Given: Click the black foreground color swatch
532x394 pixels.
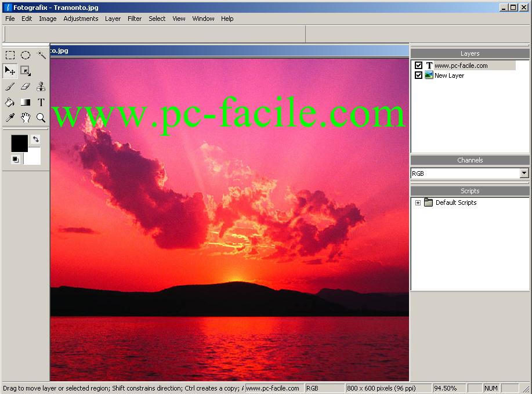Looking at the screenshot, I should click(19, 143).
